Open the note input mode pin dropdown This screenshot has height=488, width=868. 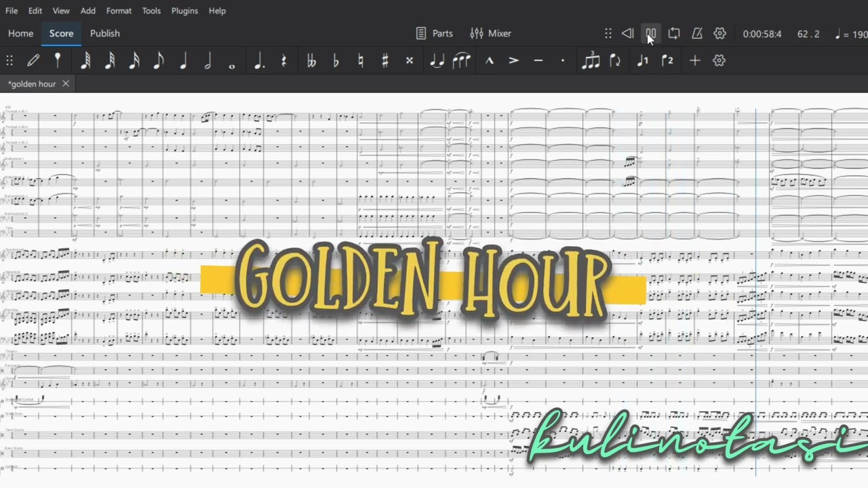(x=58, y=61)
